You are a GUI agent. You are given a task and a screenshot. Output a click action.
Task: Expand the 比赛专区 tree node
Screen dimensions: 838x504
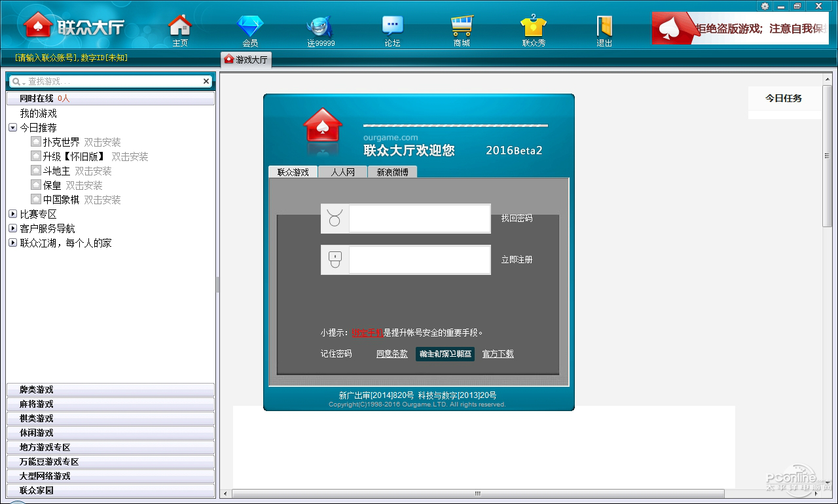(x=12, y=214)
